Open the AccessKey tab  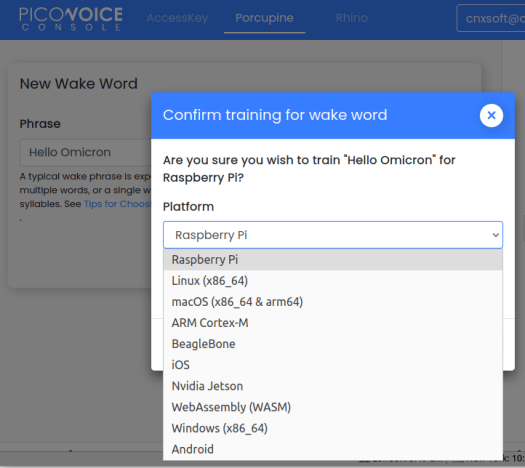click(x=177, y=18)
